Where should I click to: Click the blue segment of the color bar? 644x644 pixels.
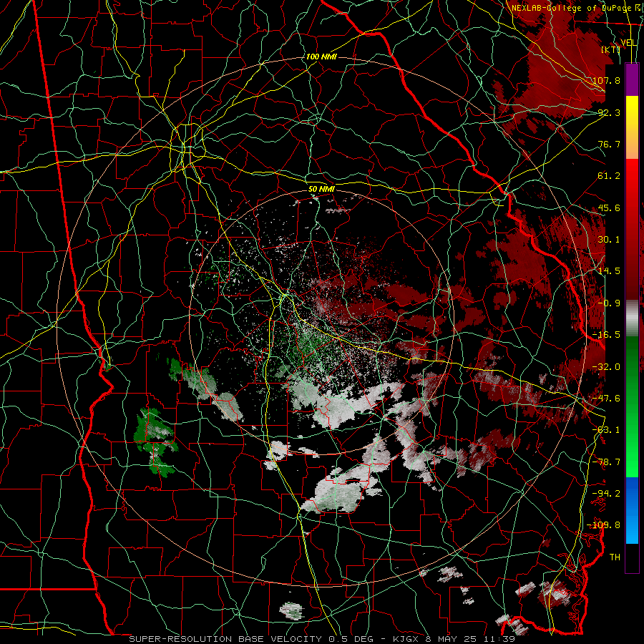point(632,510)
